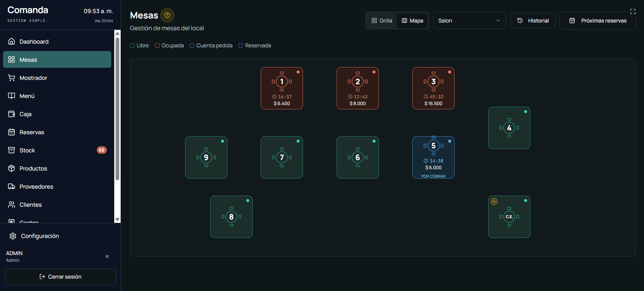Open the Historial button
The image size is (644, 291).
click(533, 21)
